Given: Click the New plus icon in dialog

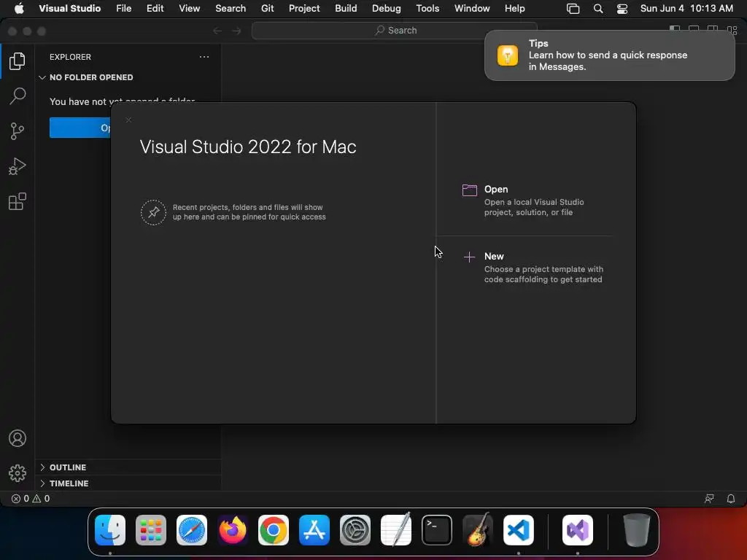Looking at the screenshot, I should 469,257.
